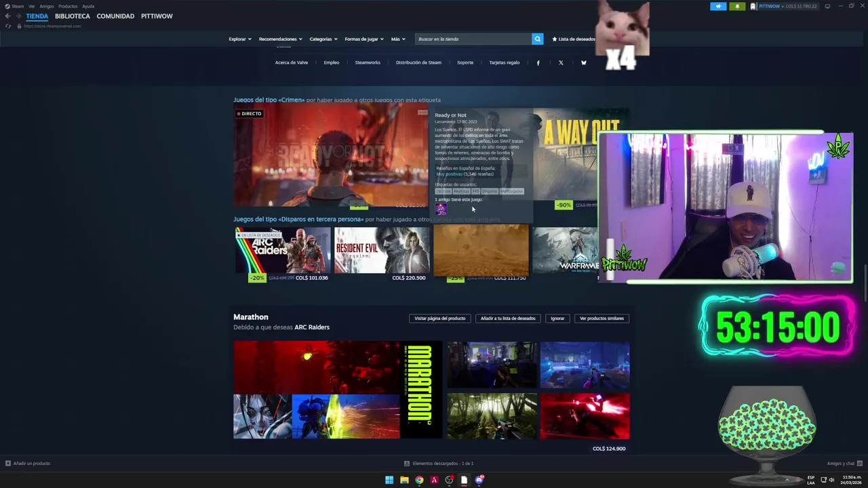Screen dimensions: 868x488
Task: Show hidden tray icons chevron
Action: pos(787,480)
